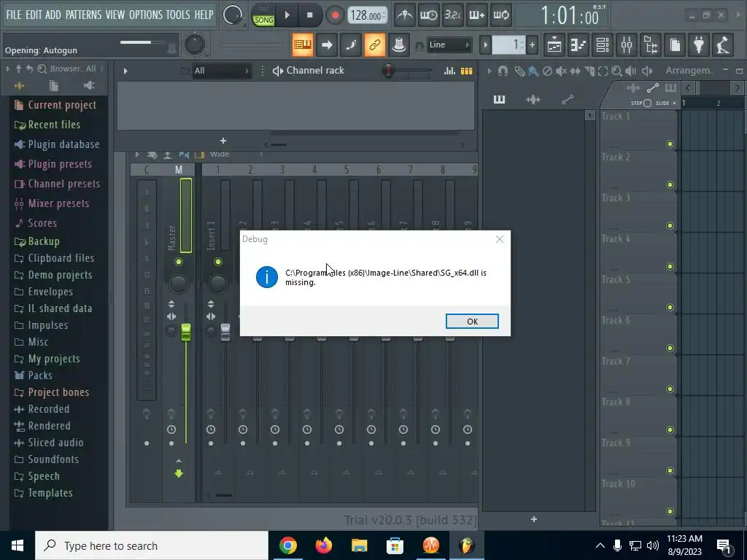This screenshot has height=560, width=747.
Task: Toggle the PAT/SONG mode switch
Action: point(263,16)
